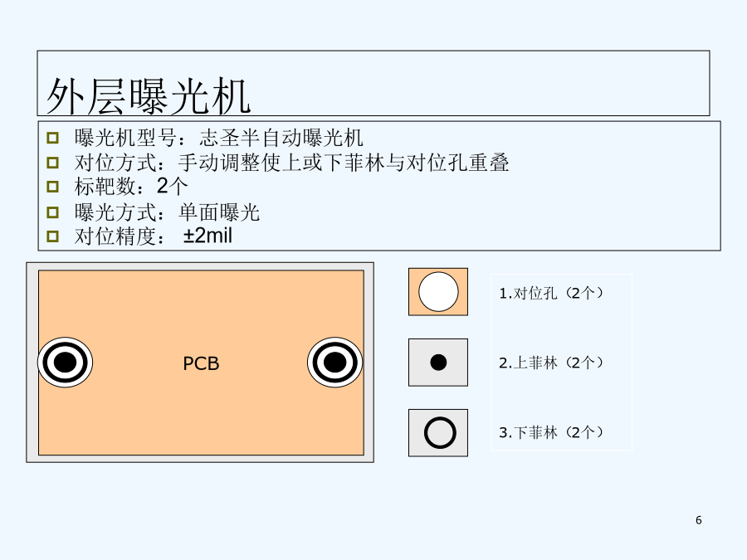Click the bullet before 对位精度
Viewport: 747px width, 560px height.
point(53,236)
